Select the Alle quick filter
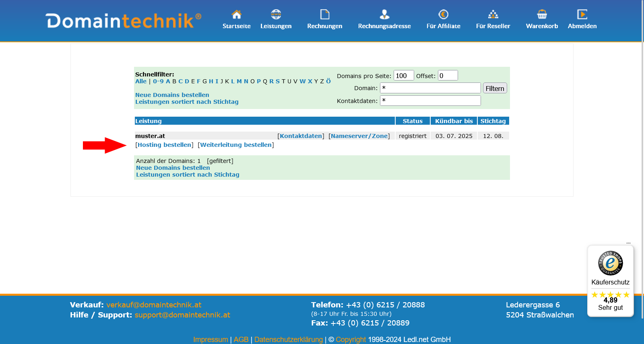Image resolution: width=644 pixels, height=344 pixels. pos(141,81)
